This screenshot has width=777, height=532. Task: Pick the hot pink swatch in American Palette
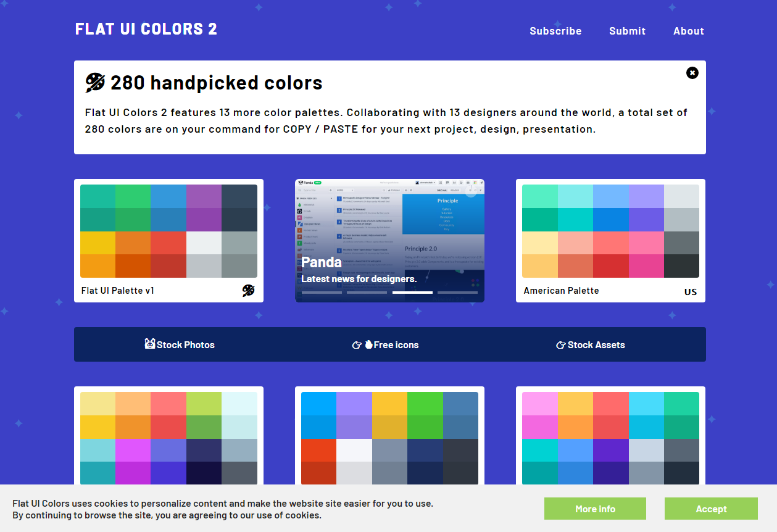pyautogui.click(x=646, y=266)
